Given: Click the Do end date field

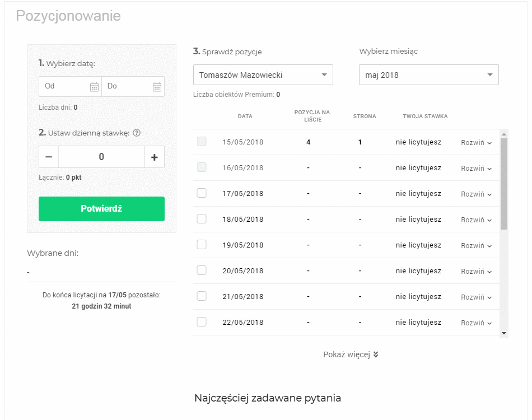Looking at the screenshot, I should pos(133,86).
